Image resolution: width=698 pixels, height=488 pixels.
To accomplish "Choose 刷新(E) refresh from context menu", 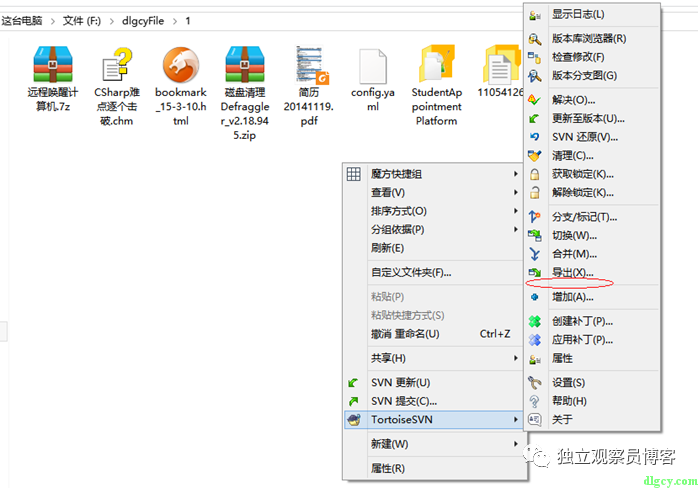I will [388, 247].
